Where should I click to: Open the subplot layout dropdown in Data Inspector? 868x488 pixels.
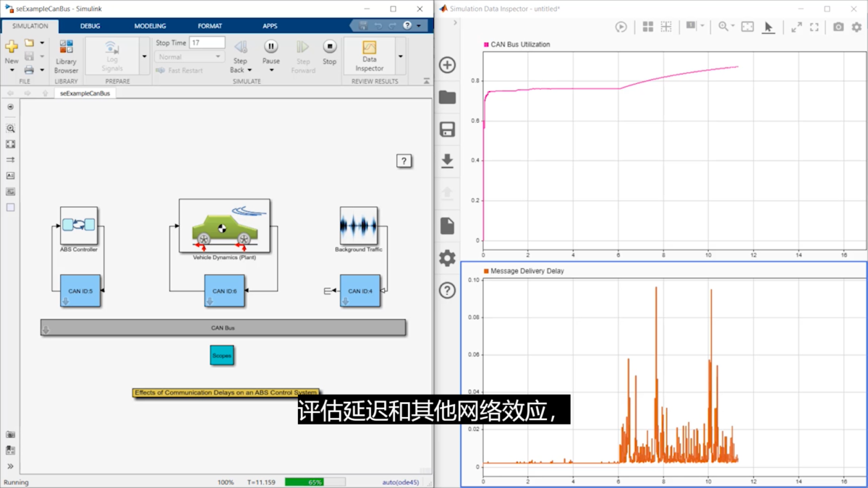pyautogui.click(x=702, y=27)
